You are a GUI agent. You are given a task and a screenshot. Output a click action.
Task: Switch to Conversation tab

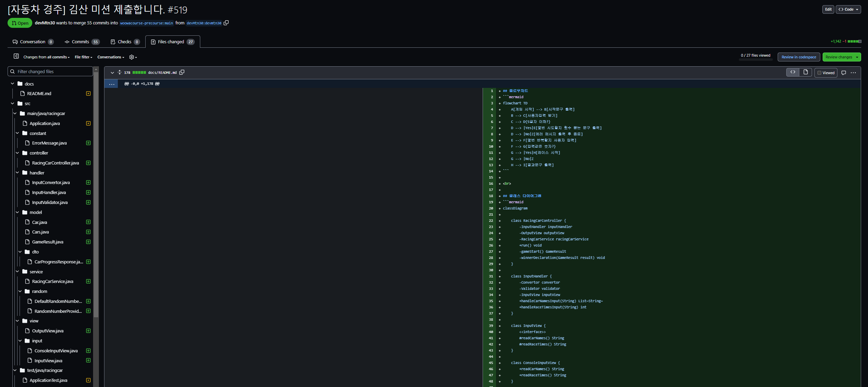click(33, 42)
